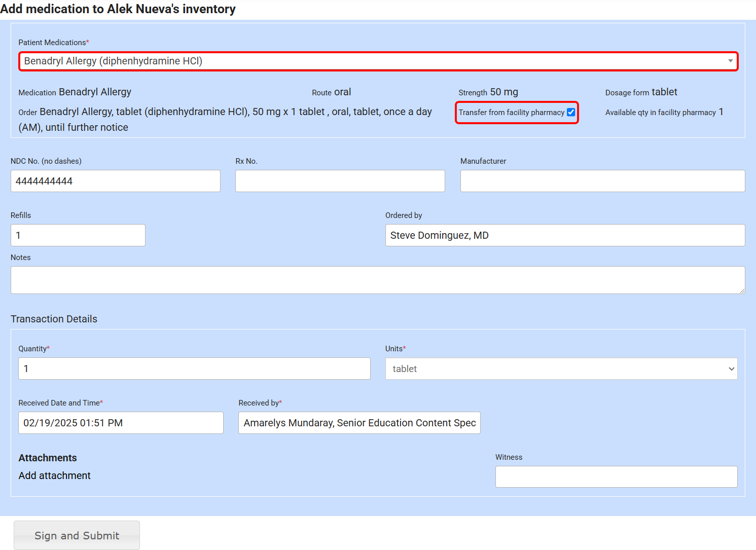Select the Received by field
756x550 pixels.
point(359,423)
